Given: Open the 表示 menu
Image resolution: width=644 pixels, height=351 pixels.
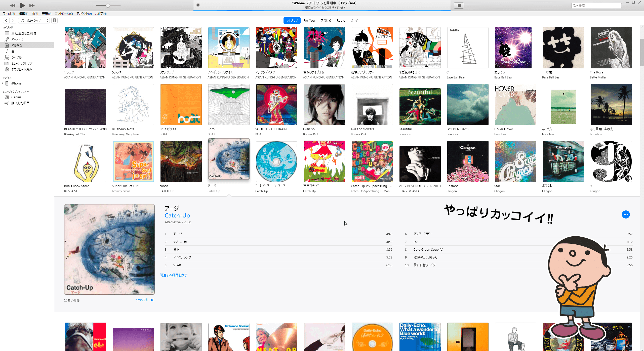Looking at the screenshot, I should click(x=47, y=14).
